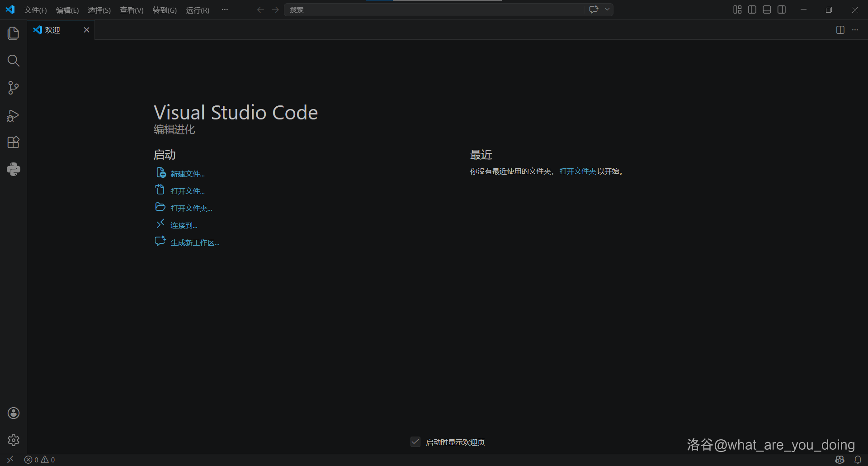Click the 启动 heading text
The image size is (868, 466).
[165, 155]
